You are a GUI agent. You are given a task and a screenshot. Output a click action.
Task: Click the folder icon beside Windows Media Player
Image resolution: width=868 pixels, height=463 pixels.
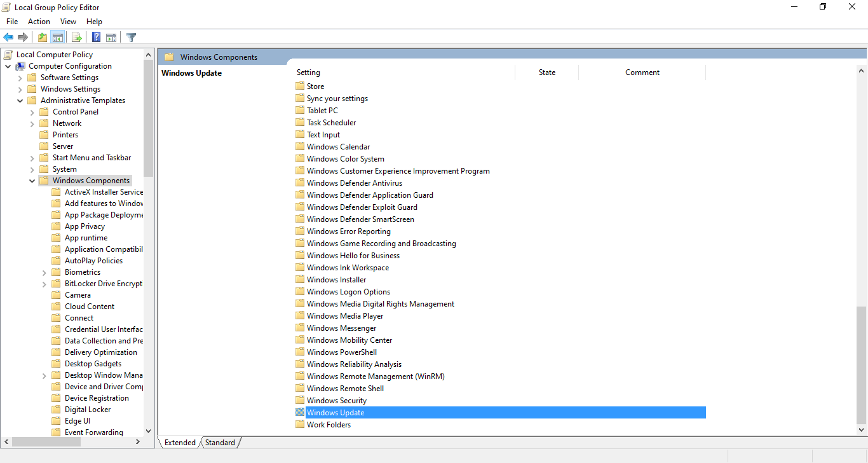click(x=300, y=316)
